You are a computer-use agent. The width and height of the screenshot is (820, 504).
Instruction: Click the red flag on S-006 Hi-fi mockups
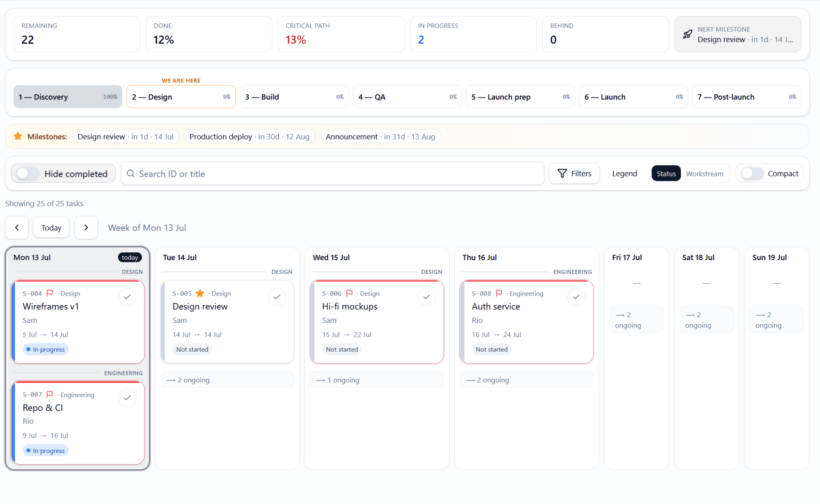coord(349,293)
